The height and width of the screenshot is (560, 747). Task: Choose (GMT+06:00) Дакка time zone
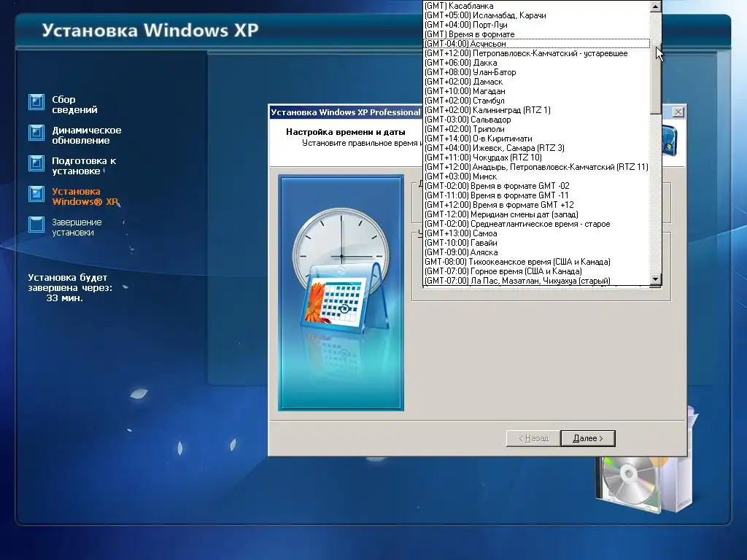pos(536,63)
